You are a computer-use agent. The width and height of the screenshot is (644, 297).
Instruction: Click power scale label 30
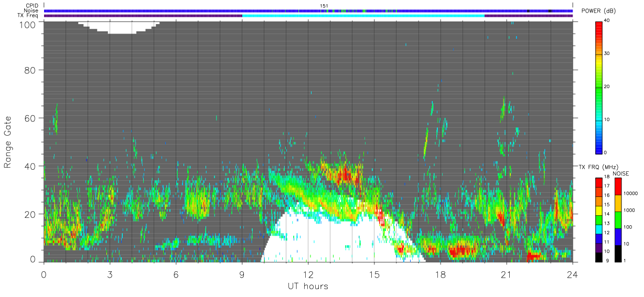(x=607, y=54)
